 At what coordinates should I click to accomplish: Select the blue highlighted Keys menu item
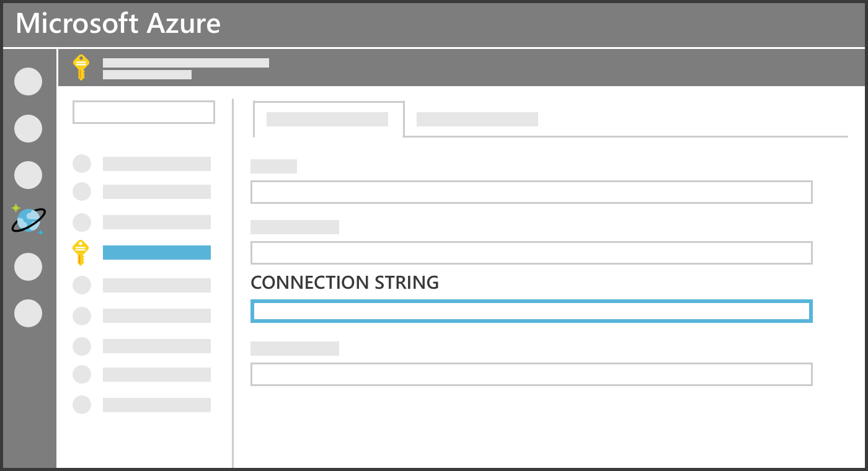pos(157,252)
